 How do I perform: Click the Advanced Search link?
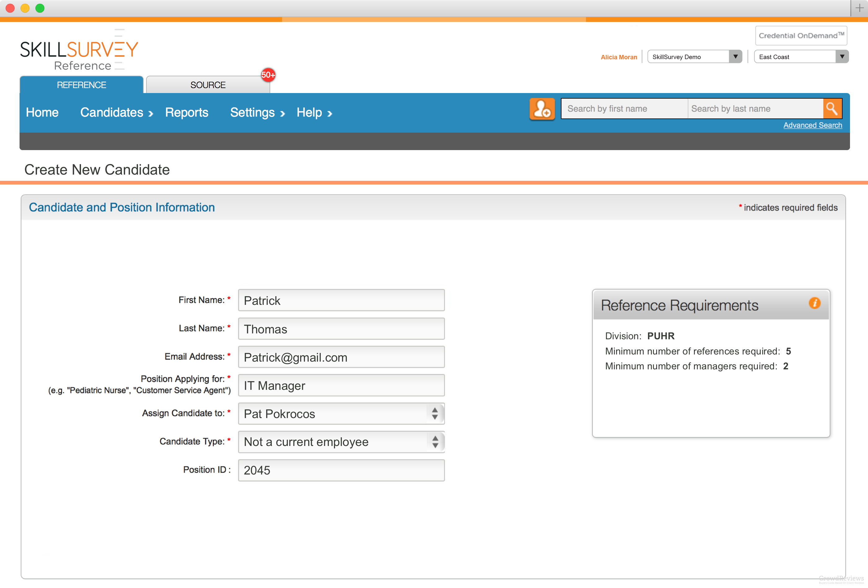point(812,125)
